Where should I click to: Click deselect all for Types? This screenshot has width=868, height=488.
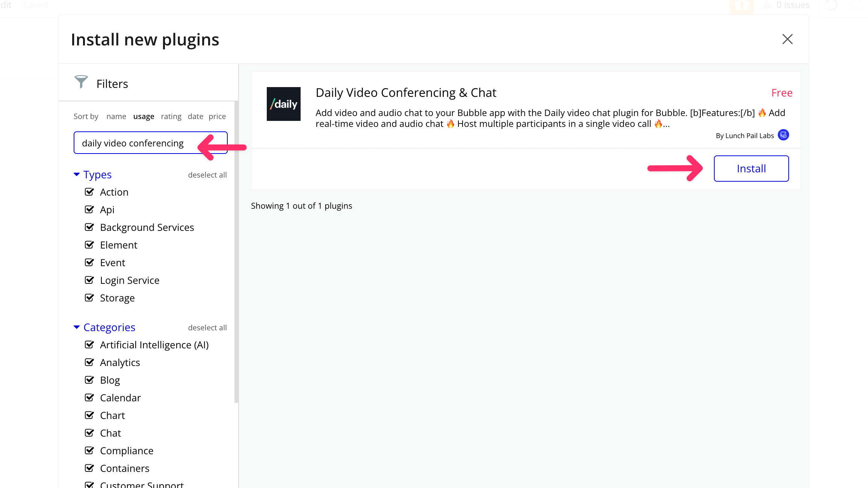[207, 175]
